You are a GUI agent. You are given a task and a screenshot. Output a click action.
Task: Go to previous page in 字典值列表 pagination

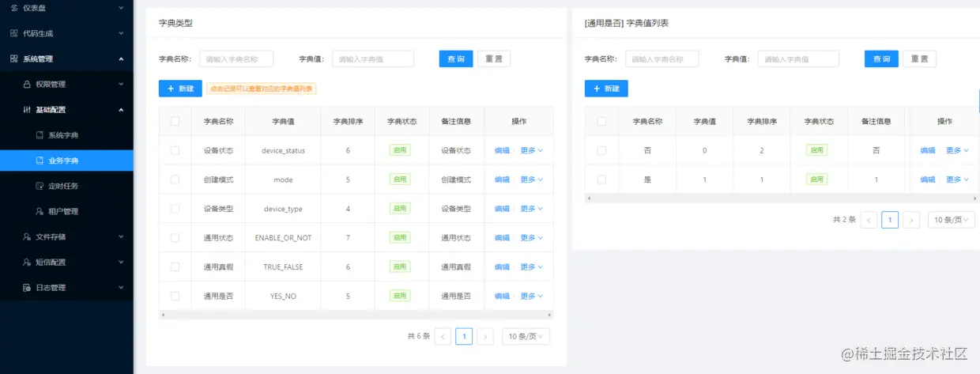click(869, 220)
